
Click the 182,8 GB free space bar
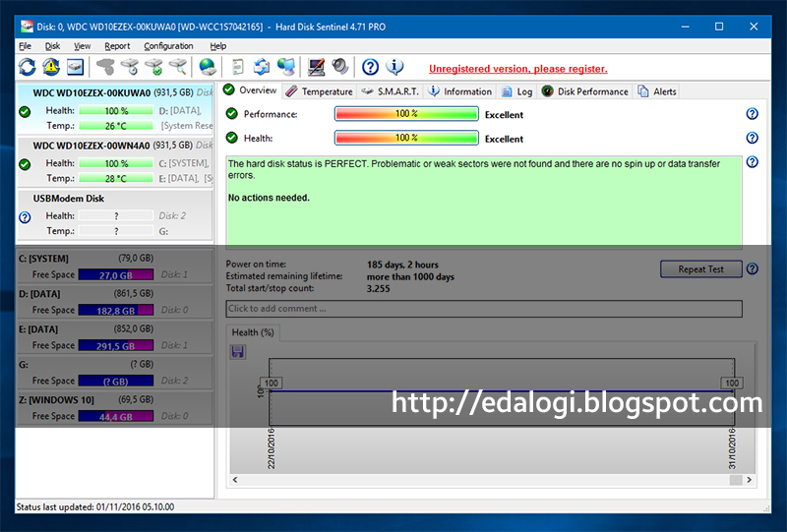(x=116, y=310)
